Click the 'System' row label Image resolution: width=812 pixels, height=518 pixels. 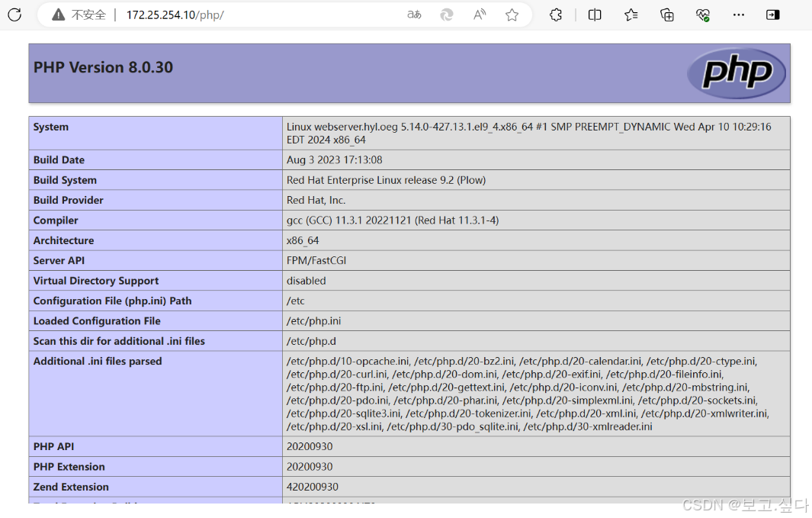(x=51, y=127)
